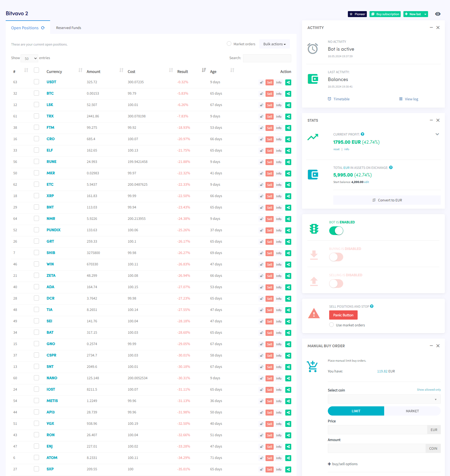
Task: Minimize the Stats panel
Action: [431, 120]
